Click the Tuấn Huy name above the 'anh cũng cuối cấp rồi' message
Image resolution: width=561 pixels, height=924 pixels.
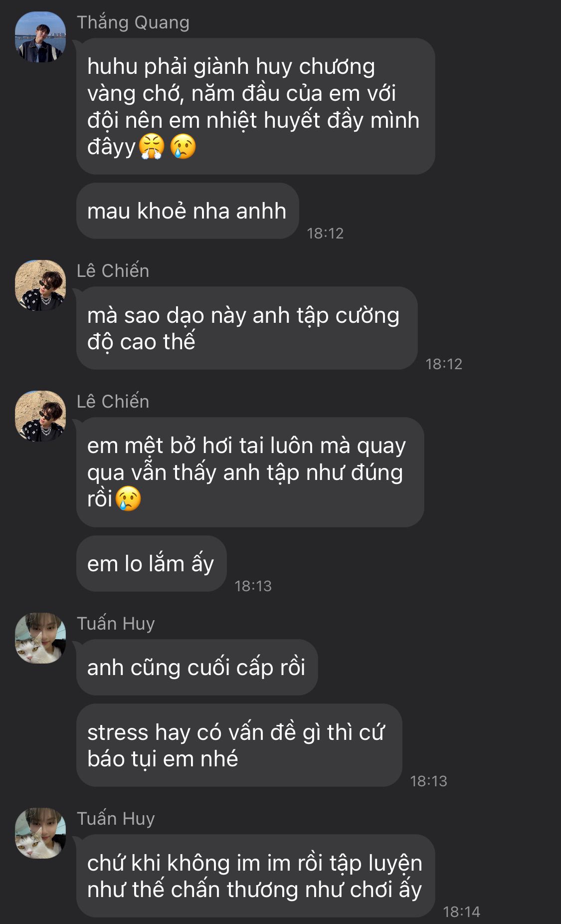pos(116,624)
